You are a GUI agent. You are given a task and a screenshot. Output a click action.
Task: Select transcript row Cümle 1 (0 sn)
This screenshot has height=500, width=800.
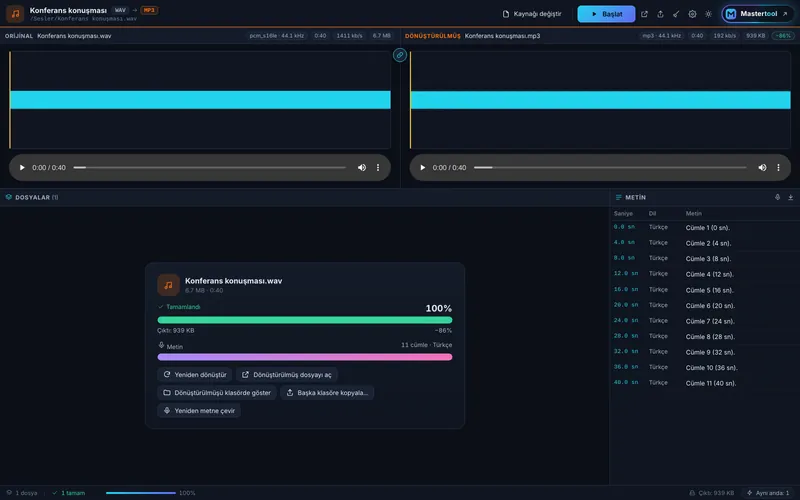point(705,228)
